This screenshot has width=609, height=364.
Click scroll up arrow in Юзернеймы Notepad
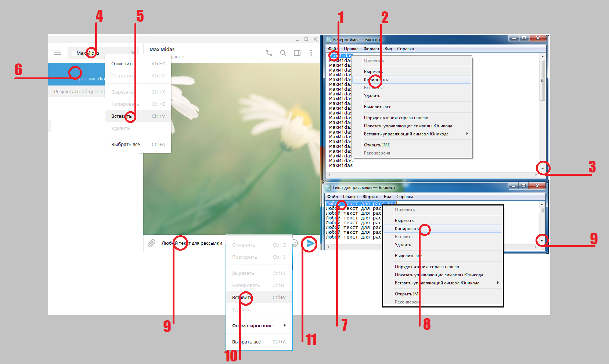click(x=543, y=57)
